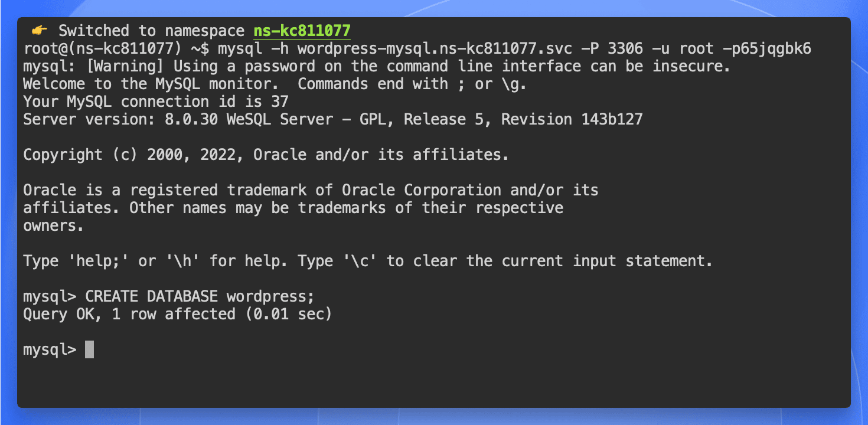Click the blinking cursor block at prompt
The image size is (868, 425).
point(89,349)
